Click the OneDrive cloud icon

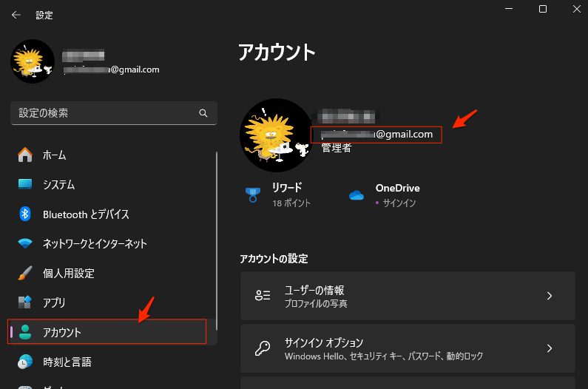[356, 195]
